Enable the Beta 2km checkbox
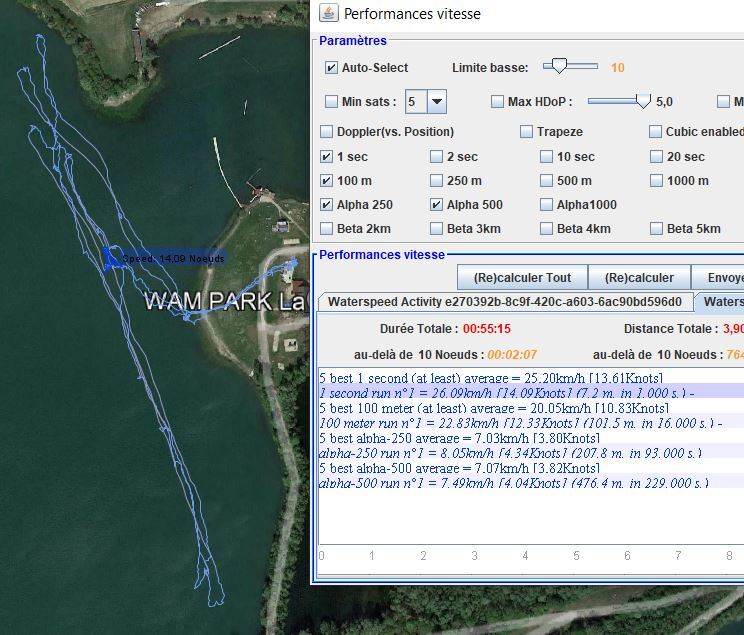The width and height of the screenshot is (744, 635). coord(326,229)
